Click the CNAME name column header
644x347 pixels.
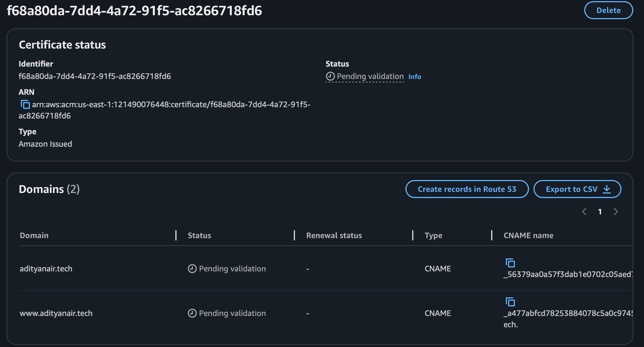(528, 235)
